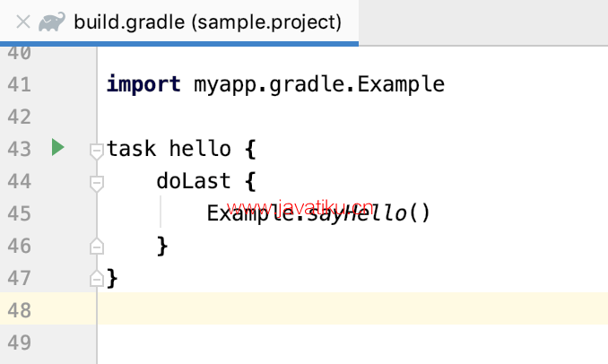Collapse the doLast block fold marker
This screenshot has width=608, height=364.
click(x=97, y=183)
